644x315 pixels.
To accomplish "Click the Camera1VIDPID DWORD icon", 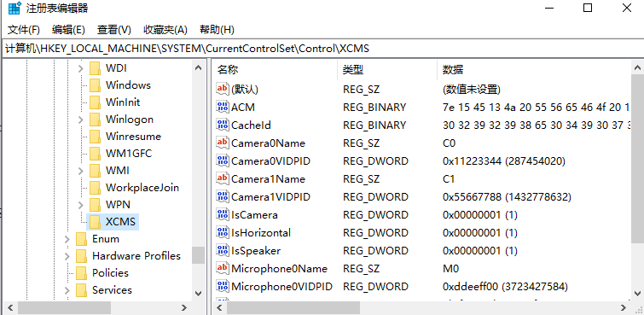I will [x=222, y=196].
